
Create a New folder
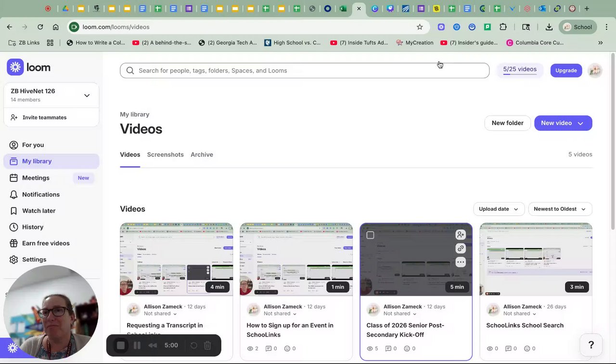[x=508, y=123]
